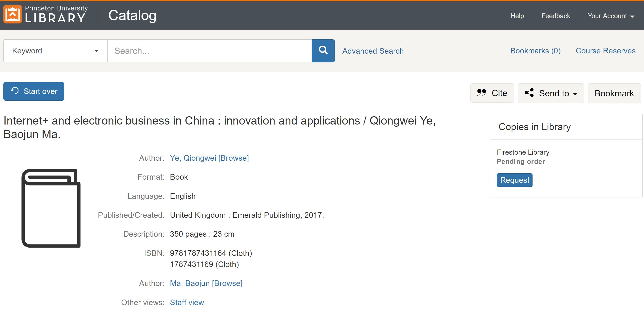Open the Feedback menu item
This screenshot has height=326, width=644.
(556, 16)
